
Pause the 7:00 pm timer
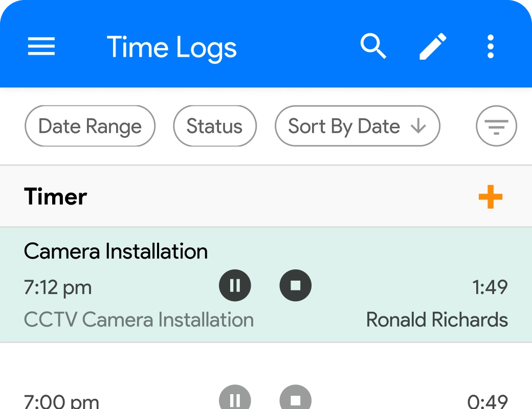[x=235, y=399]
